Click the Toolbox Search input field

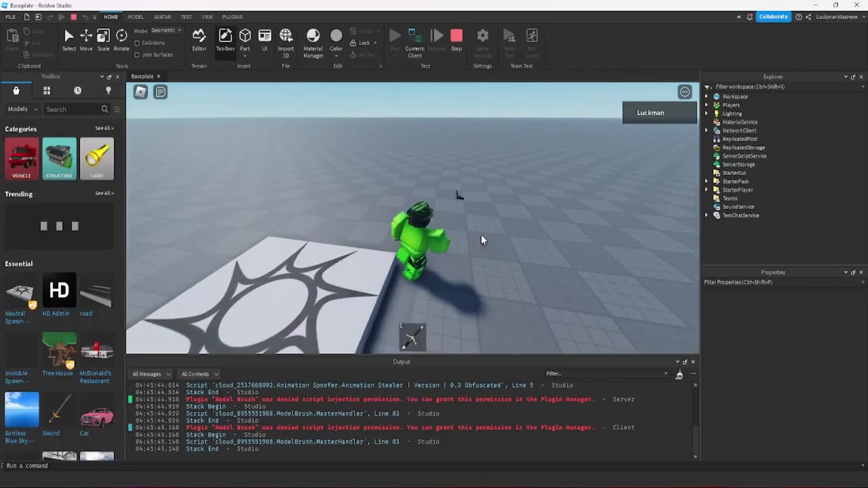(72, 109)
